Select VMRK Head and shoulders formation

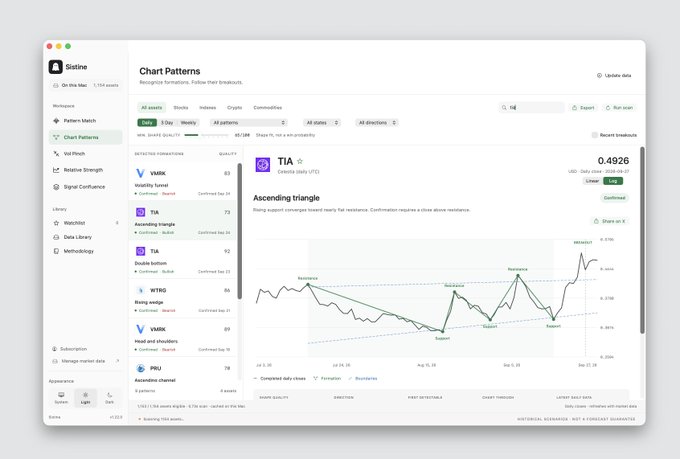tap(183, 338)
